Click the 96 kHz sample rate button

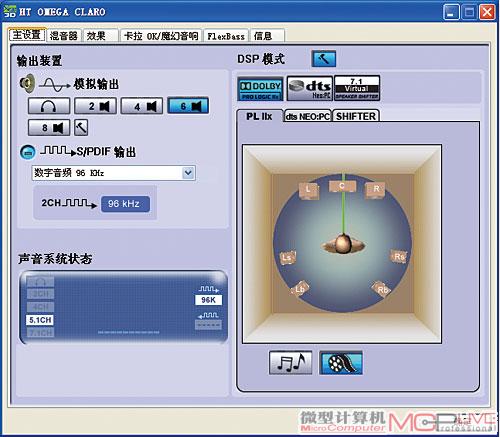[125, 204]
